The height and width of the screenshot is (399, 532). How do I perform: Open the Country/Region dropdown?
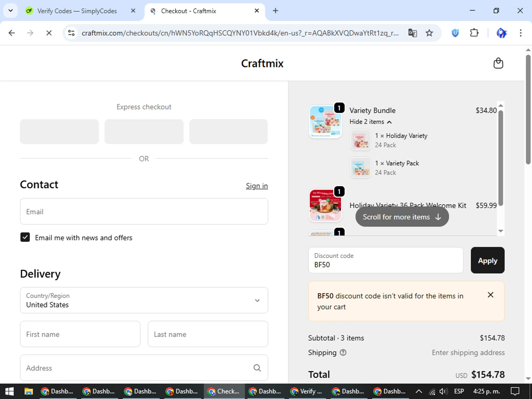point(144,300)
